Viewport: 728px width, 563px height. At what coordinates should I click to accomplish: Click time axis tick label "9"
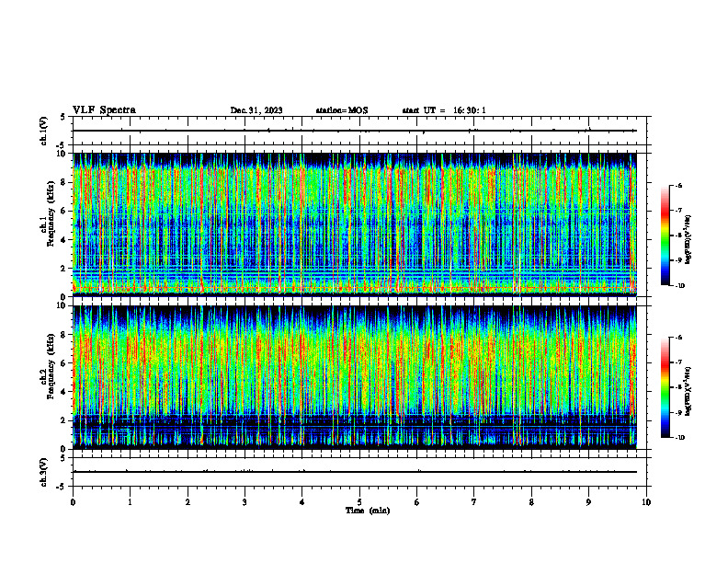point(588,502)
